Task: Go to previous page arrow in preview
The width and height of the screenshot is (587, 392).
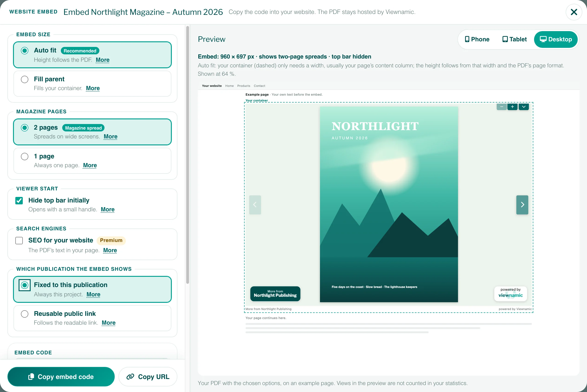Action: click(x=255, y=205)
